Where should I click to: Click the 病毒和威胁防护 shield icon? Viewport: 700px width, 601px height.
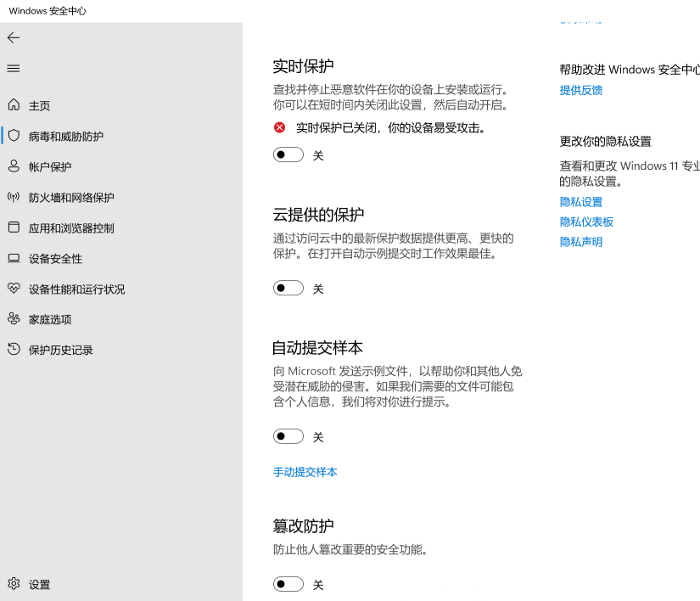(14, 136)
